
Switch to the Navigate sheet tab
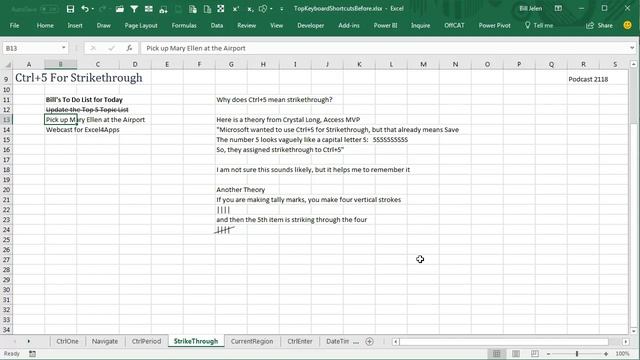[104, 341]
